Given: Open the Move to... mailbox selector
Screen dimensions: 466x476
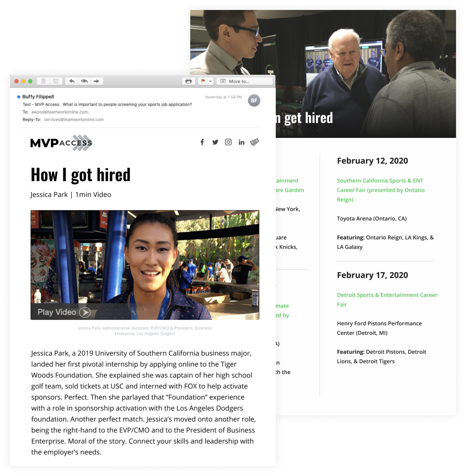Looking at the screenshot, I should pos(244,81).
